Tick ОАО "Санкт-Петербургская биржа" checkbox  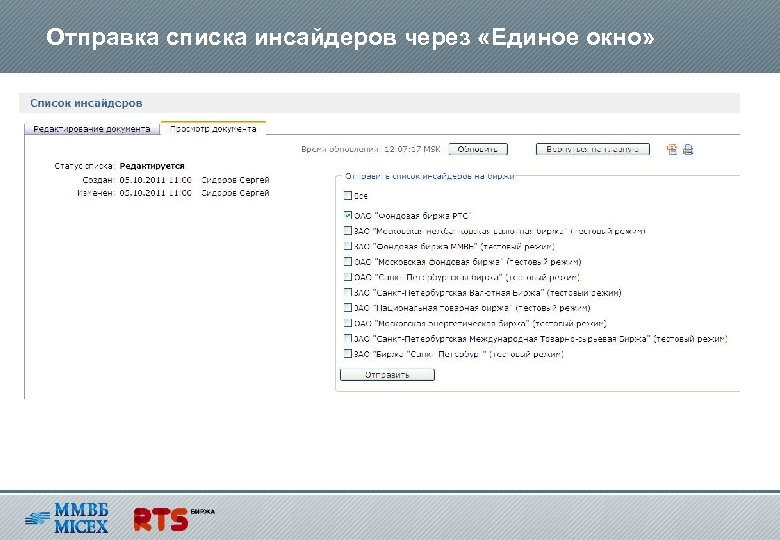click(x=348, y=277)
